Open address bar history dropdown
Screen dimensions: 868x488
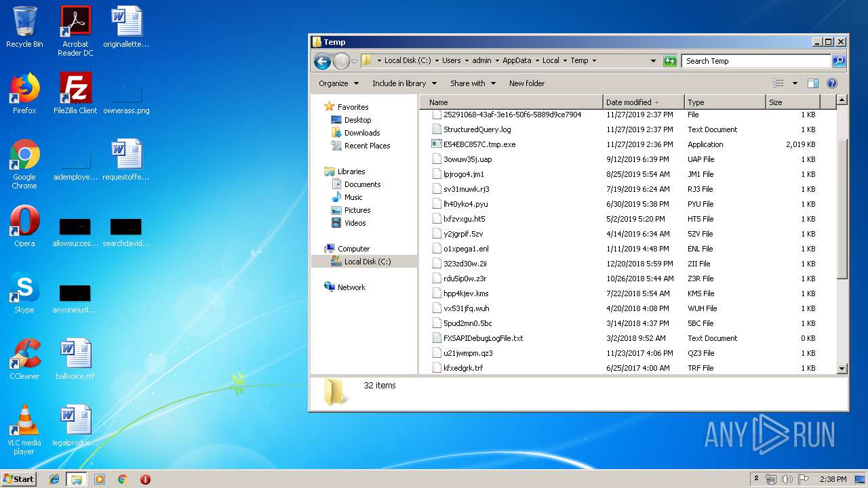click(653, 61)
